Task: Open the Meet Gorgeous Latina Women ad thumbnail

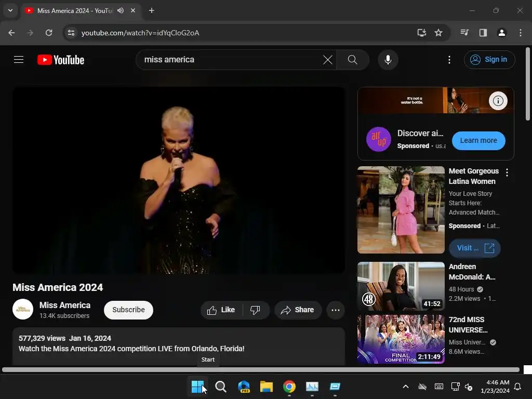Action: tap(401, 210)
